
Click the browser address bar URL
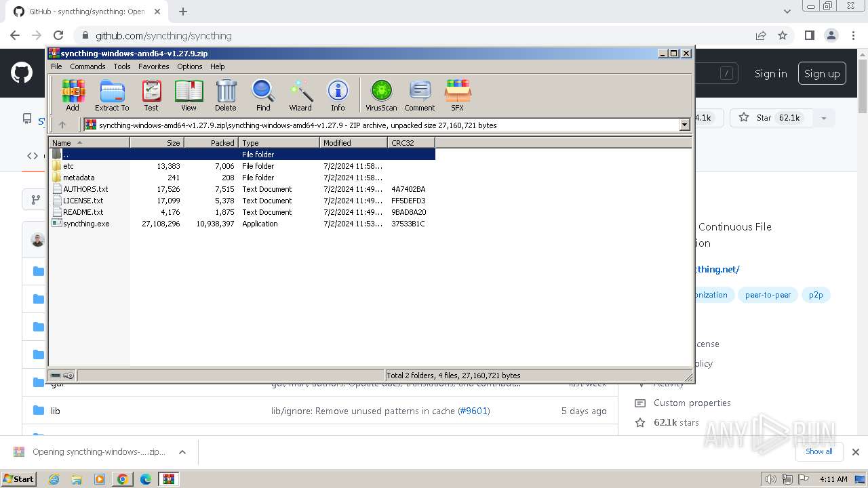coord(163,35)
